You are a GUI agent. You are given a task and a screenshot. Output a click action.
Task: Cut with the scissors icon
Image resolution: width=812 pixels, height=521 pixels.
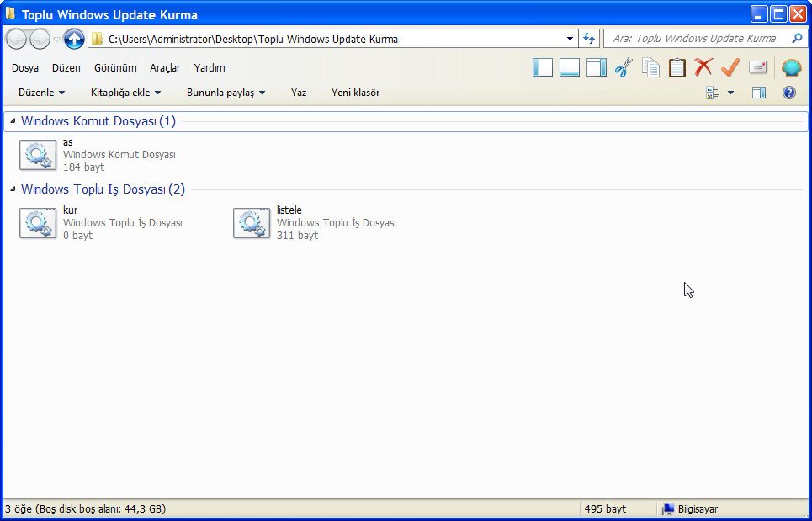tap(624, 67)
